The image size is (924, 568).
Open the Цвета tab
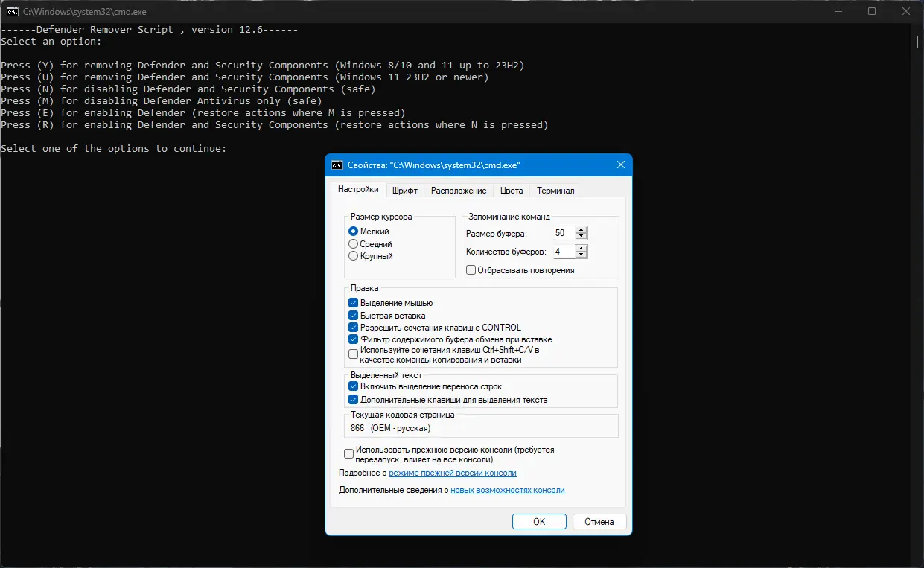tap(512, 191)
